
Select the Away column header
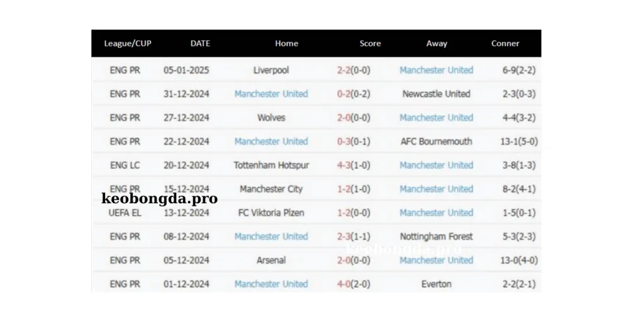[x=436, y=43]
